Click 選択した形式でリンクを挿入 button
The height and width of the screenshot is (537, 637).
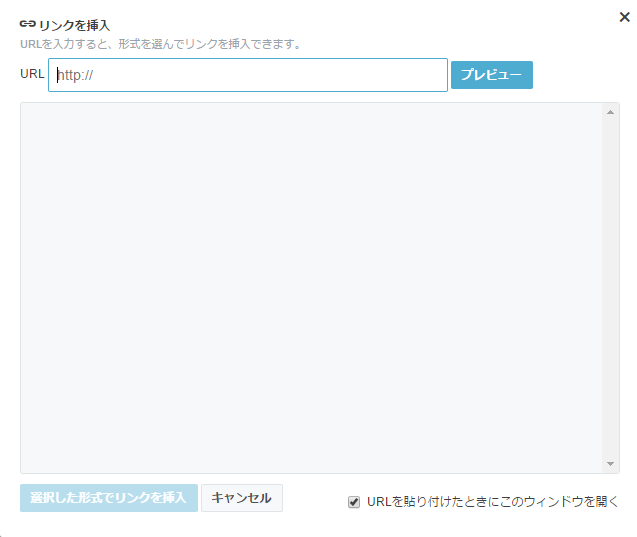click(x=109, y=498)
